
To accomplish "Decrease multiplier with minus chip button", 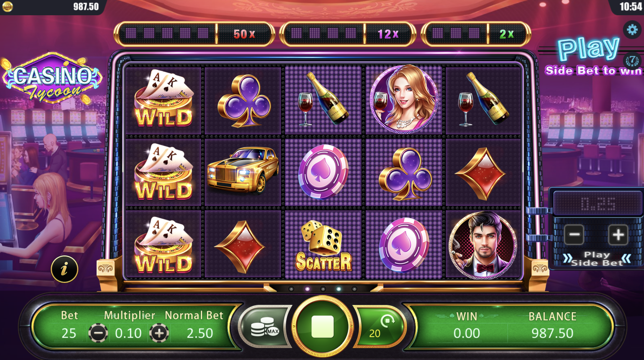I will 98,333.
